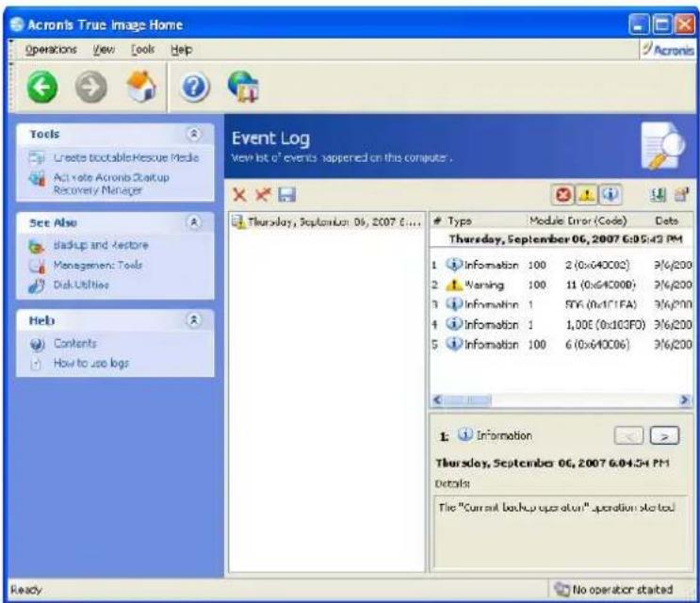Go to the Home house icon
Viewport: 700px width, 603px height.
(141, 86)
